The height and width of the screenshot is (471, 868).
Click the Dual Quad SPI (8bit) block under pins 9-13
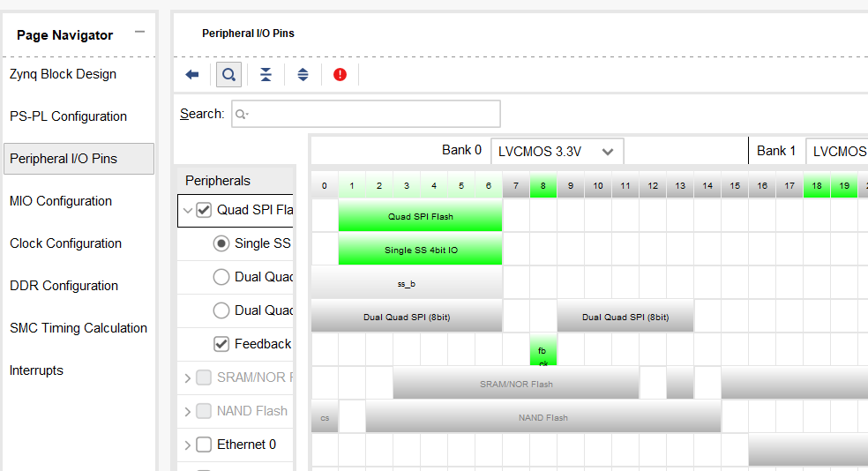(x=625, y=318)
